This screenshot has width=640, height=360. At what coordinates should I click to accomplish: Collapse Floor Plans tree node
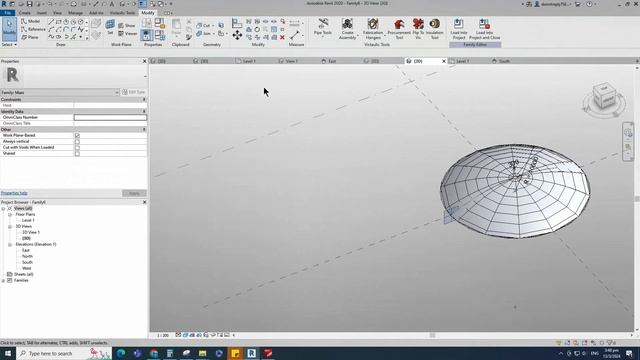coord(10,214)
